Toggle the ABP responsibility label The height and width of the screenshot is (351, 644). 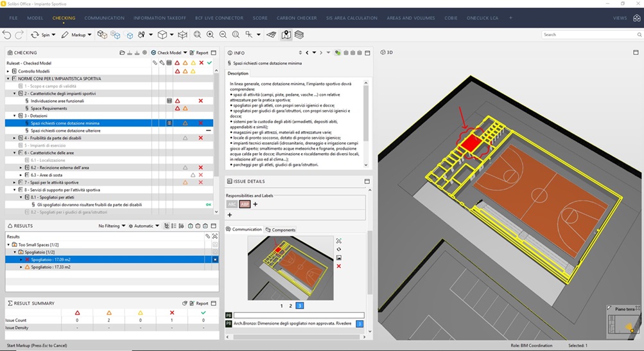coord(245,204)
